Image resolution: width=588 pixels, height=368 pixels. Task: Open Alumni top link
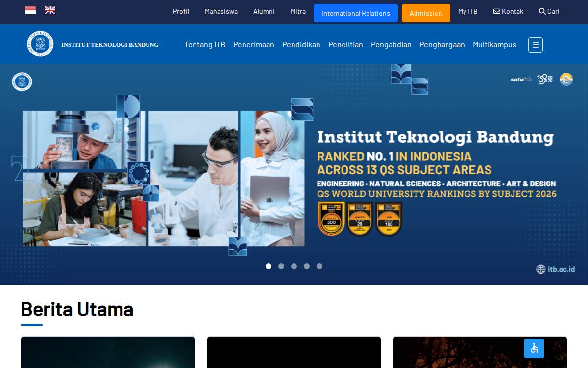click(264, 11)
